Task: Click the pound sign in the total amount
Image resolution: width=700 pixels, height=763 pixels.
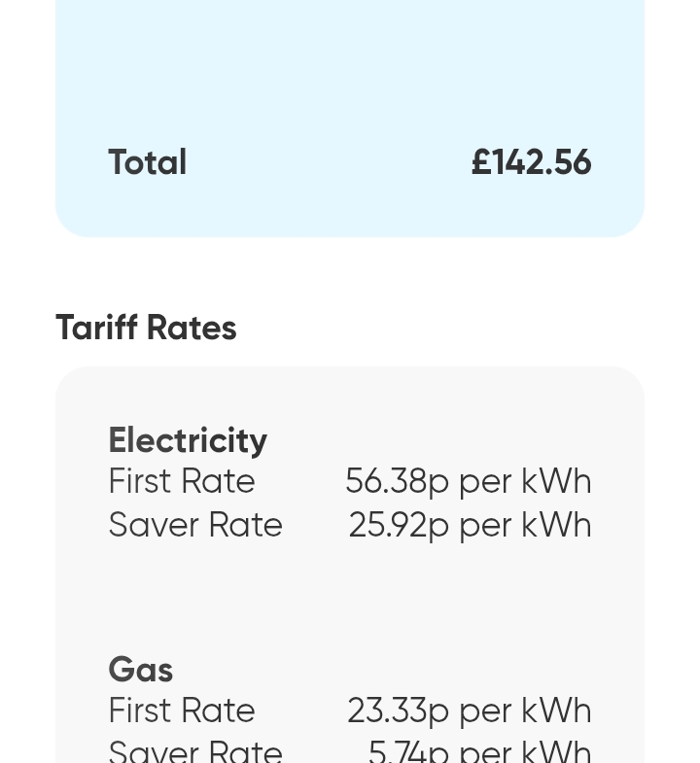Action: pos(480,162)
